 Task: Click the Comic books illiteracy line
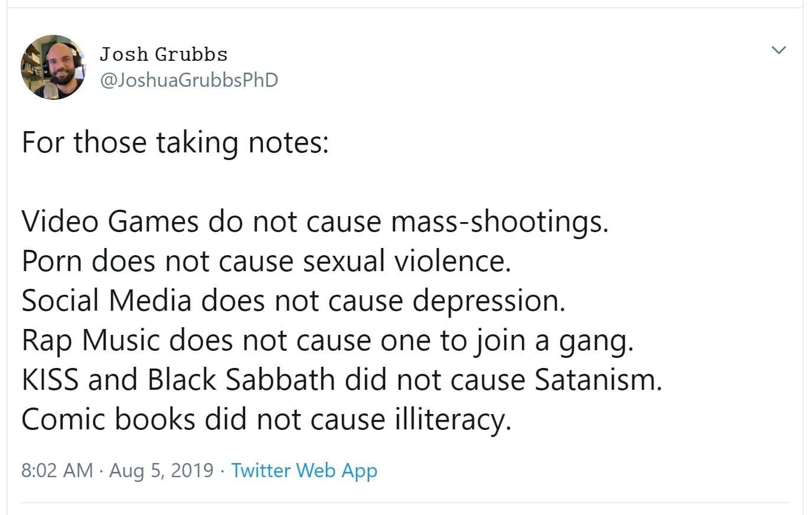point(266,419)
